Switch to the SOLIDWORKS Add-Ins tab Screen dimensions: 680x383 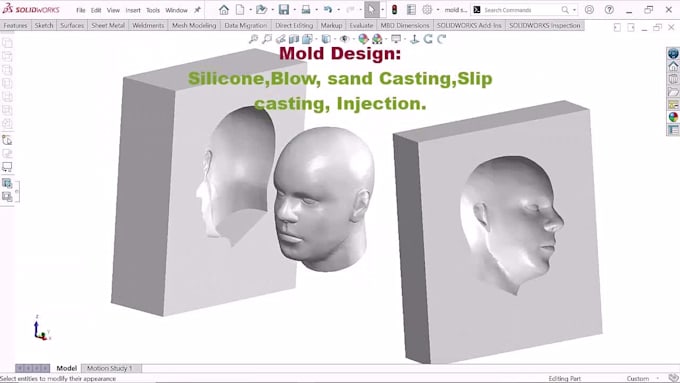pyautogui.click(x=469, y=26)
